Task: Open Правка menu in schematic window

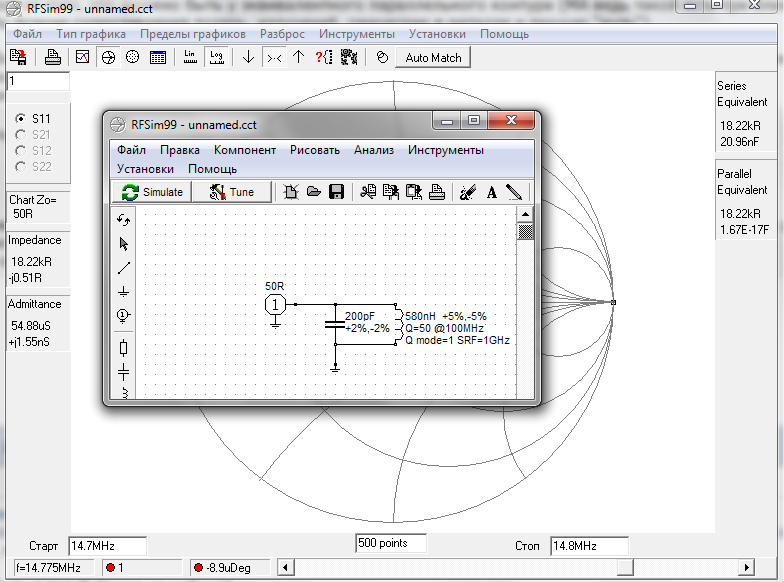Action: tap(180, 150)
